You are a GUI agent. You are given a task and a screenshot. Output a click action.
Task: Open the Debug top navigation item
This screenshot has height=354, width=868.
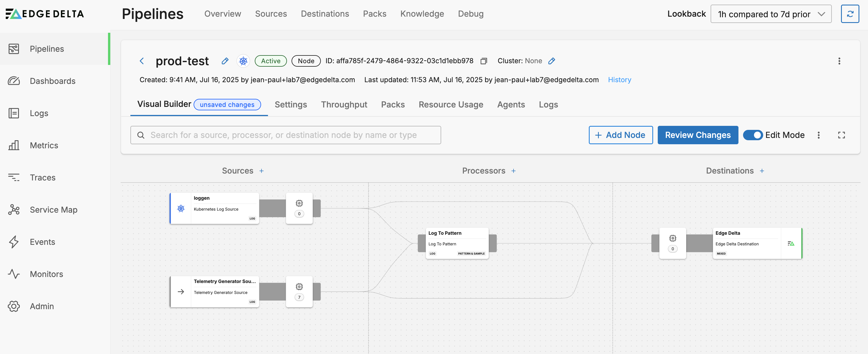coord(471,14)
